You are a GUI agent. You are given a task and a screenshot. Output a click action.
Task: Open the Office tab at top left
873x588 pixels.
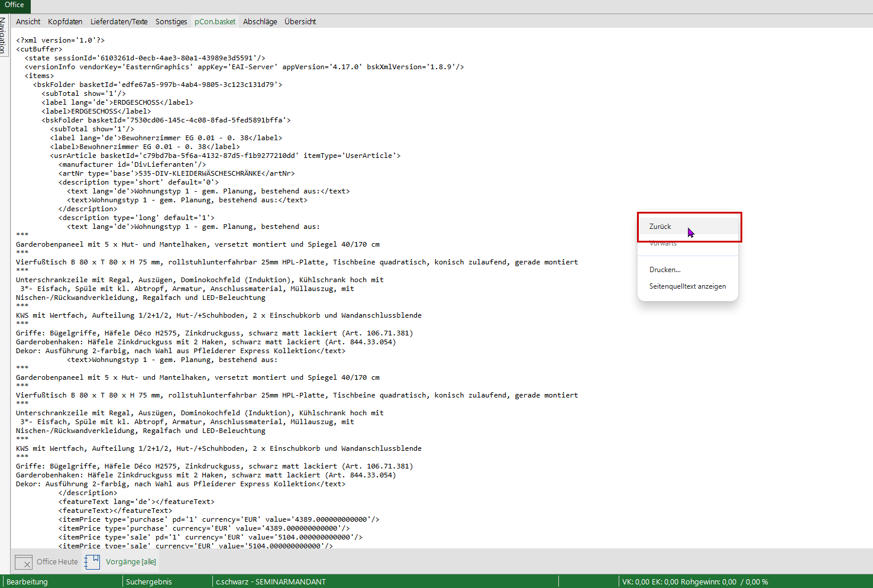tap(14, 5)
